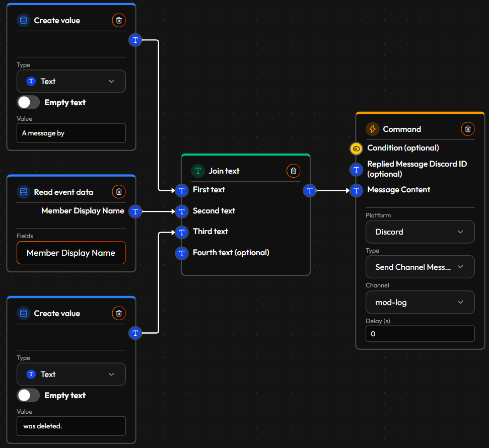Screen dimensions: 489x448
Task: Click the Join text output port
Action: pos(310,190)
